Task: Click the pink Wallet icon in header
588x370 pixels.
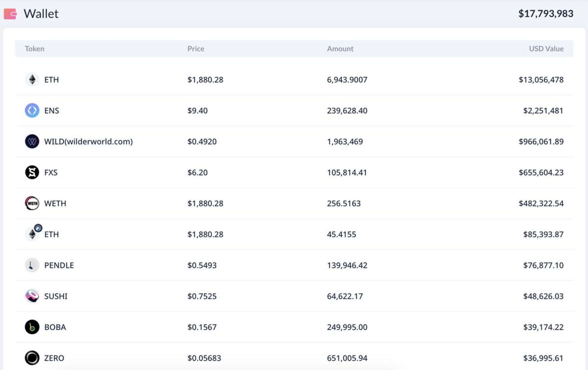Action: click(10, 14)
